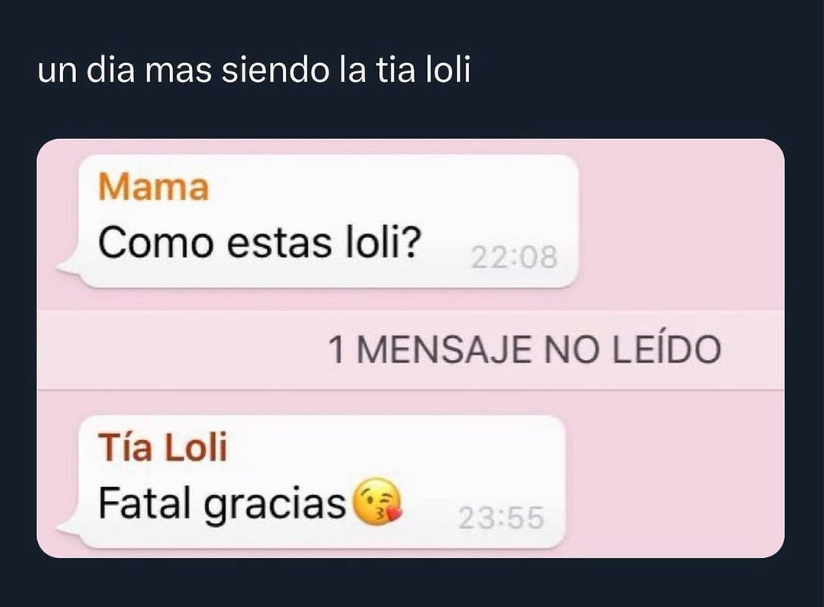824x607 pixels.
Task: Click the 22:08 timestamp
Action: (x=514, y=258)
